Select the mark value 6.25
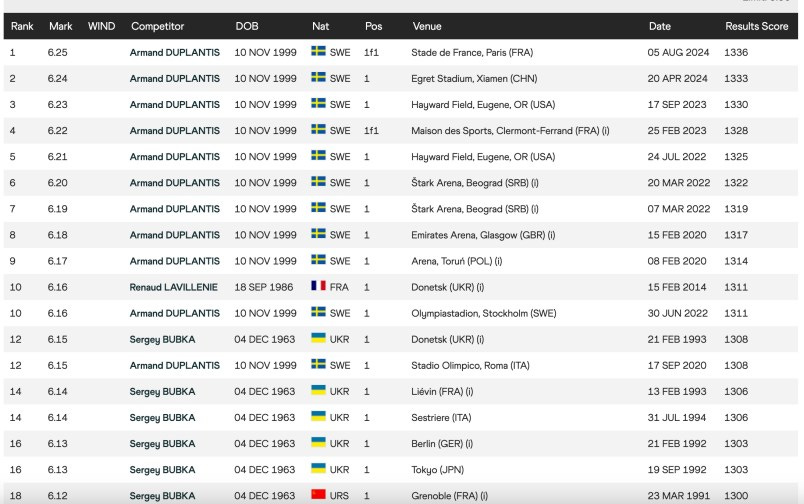 click(57, 52)
